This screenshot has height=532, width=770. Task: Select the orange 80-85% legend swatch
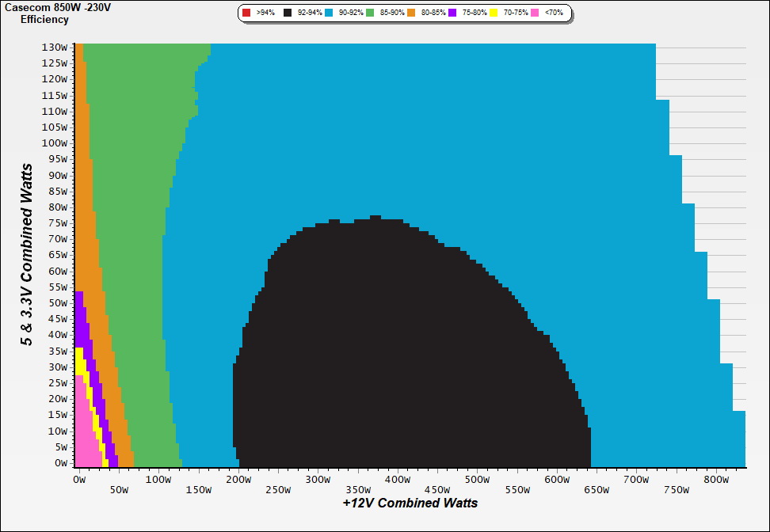point(411,13)
